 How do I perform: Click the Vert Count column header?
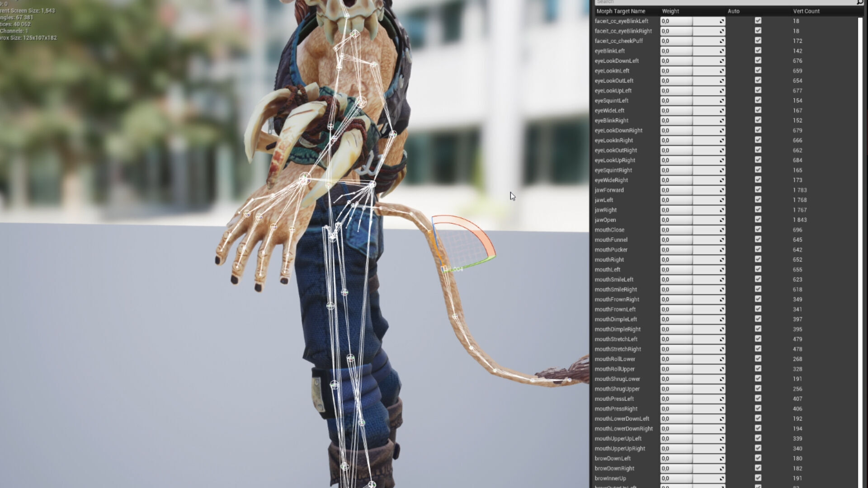pos(806,11)
